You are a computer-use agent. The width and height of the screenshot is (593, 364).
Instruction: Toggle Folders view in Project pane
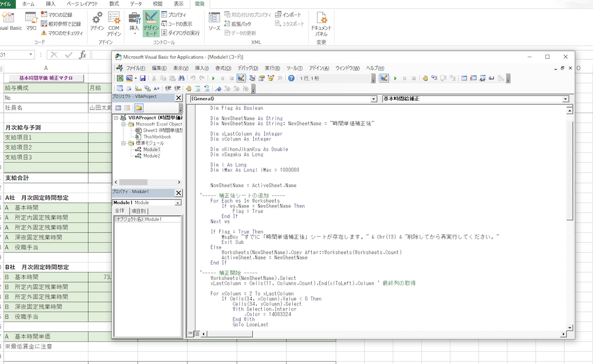pos(139,107)
